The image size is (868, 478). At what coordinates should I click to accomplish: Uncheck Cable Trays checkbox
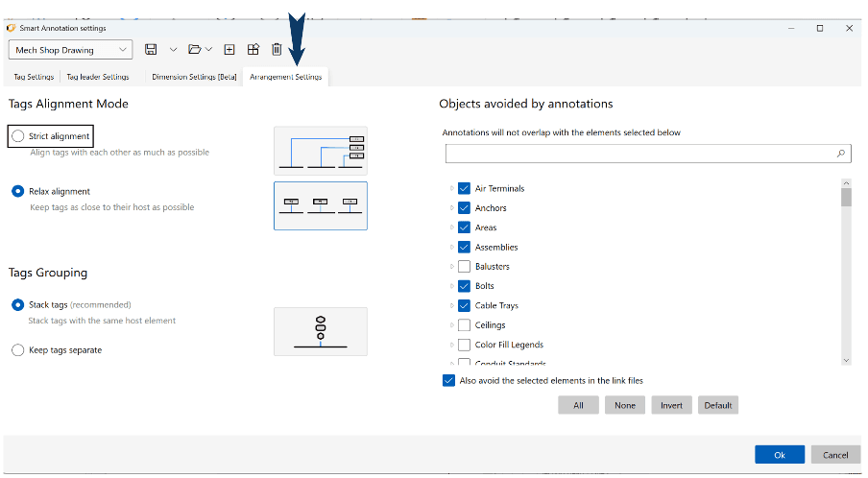point(464,305)
